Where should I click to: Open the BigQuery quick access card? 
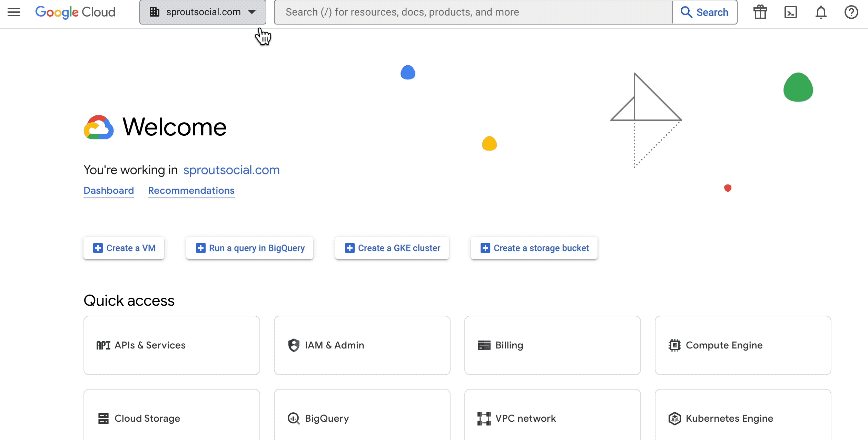[362, 415]
